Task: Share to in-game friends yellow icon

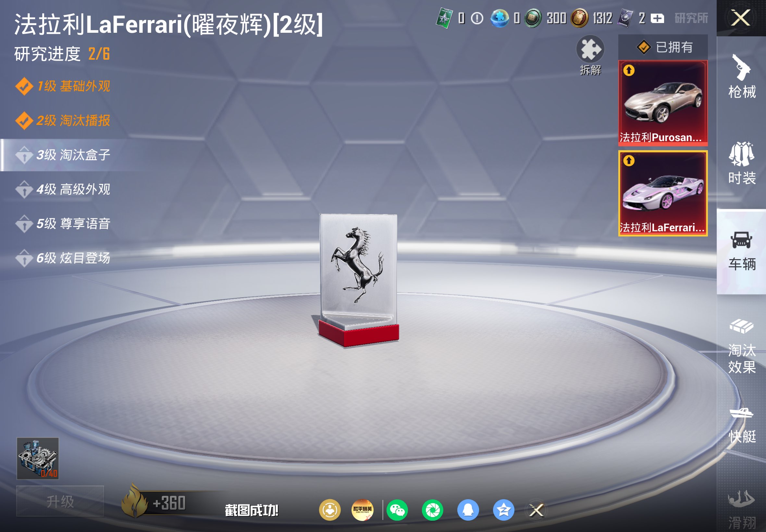Action: point(330,510)
